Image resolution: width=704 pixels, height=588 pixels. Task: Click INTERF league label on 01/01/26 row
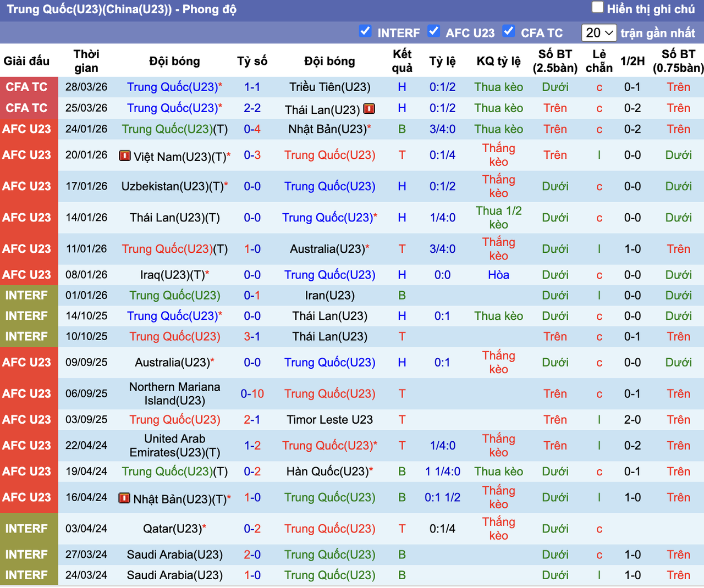(26, 296)
